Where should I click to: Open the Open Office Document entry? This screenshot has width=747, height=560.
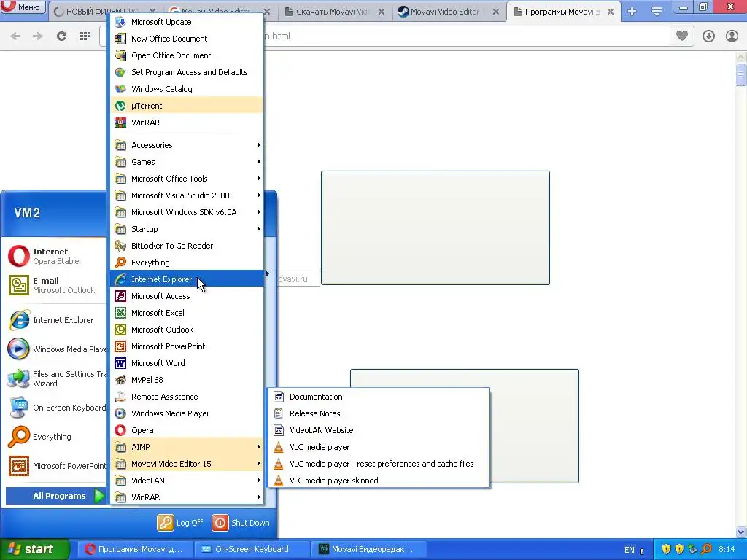click(x=187, y=55)
